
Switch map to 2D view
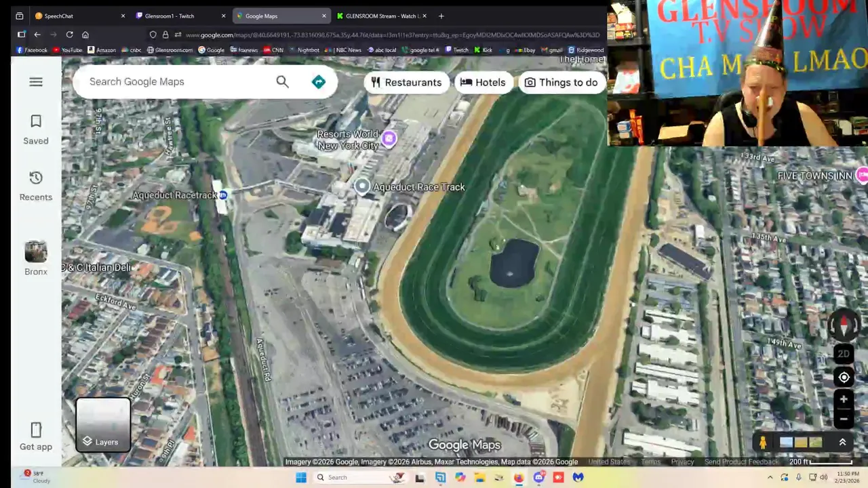pyautogui.click(x=844, y=354)
